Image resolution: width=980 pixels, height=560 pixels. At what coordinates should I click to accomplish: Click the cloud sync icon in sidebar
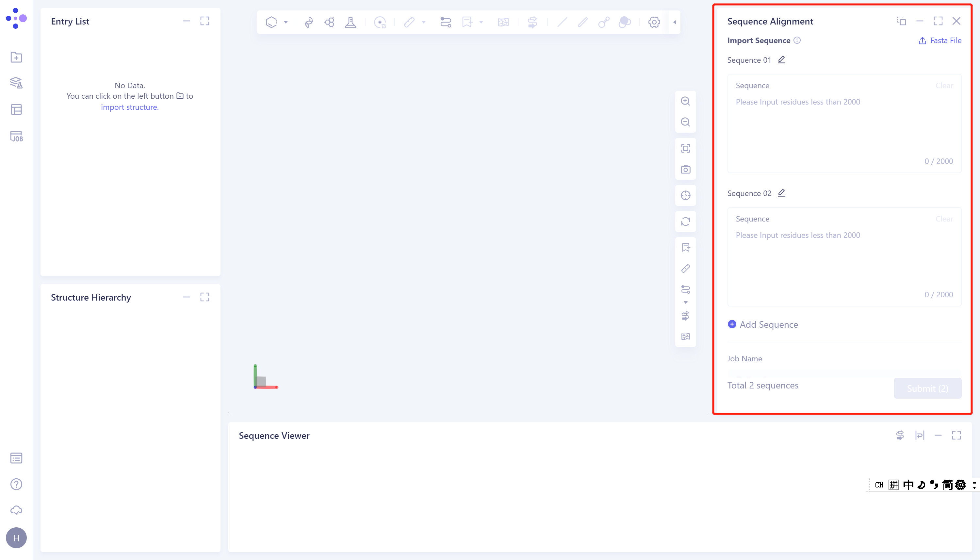16,510
